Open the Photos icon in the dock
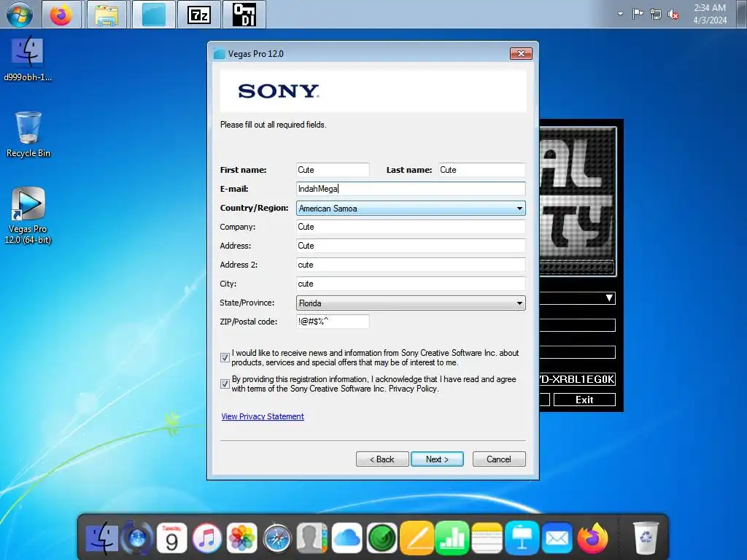Image resolution: width=747 pixels, height=560 pixels. tap(242, 539)
